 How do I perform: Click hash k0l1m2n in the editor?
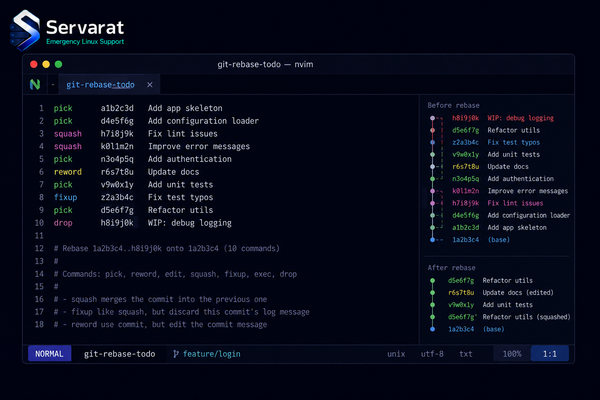tap(117, 147)
